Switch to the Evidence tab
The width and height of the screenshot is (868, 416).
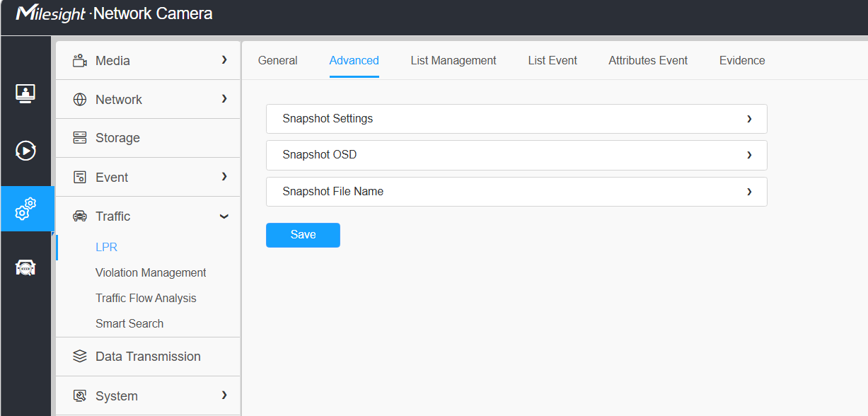(742, 61)
